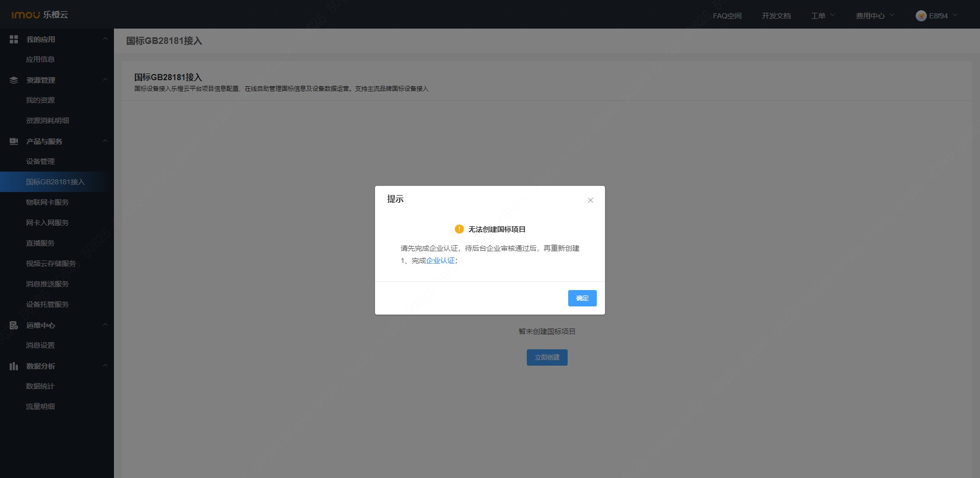980x478 pixels.
Task: Collapse the 数据分析 section chevron
Action: 105,366
